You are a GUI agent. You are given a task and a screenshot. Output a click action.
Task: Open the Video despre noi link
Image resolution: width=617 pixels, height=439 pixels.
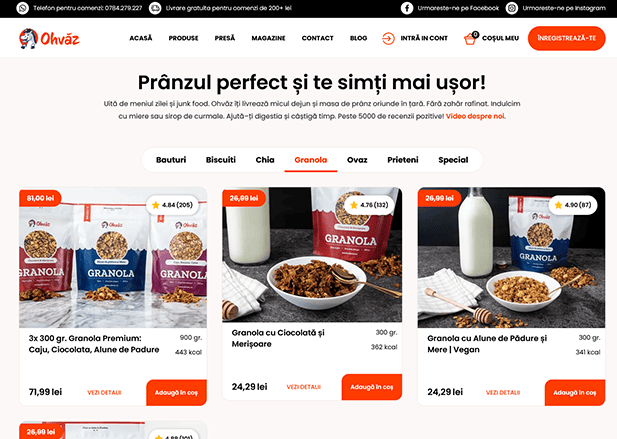(475, 116)
